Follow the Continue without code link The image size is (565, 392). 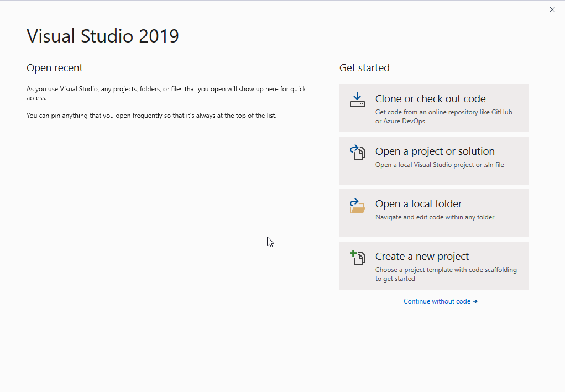(440, 301)
